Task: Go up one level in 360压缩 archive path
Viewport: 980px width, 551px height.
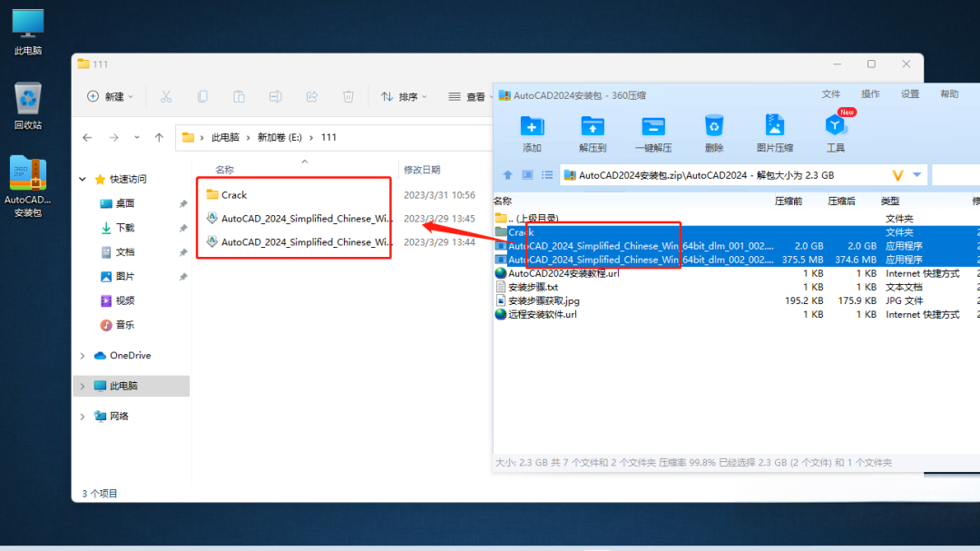Action: click(x=507, y=175)
